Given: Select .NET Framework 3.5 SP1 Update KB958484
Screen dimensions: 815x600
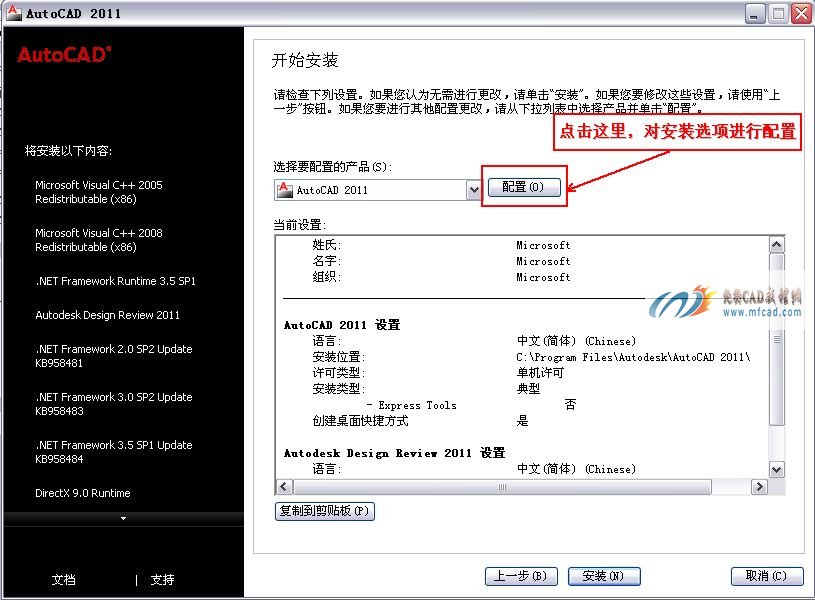Looking at the screenshot, I should 114,452.
